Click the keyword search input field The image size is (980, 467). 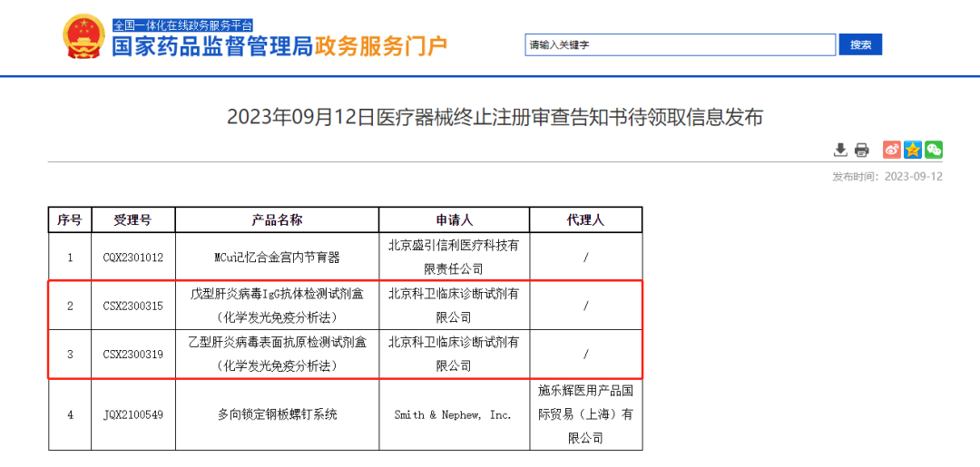[680, 45]
